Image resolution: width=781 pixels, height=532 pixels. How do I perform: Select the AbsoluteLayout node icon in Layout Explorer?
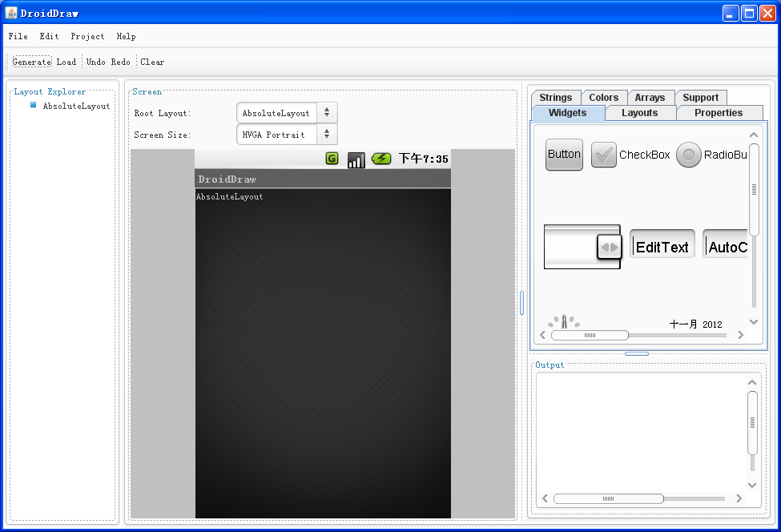[34, 105]
